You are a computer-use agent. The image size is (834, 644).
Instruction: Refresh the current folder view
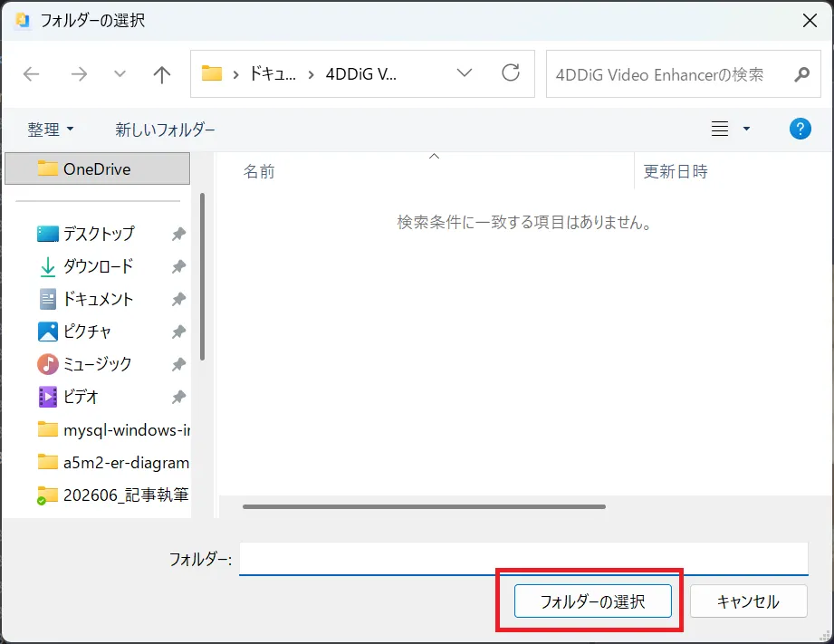[511, 73]
